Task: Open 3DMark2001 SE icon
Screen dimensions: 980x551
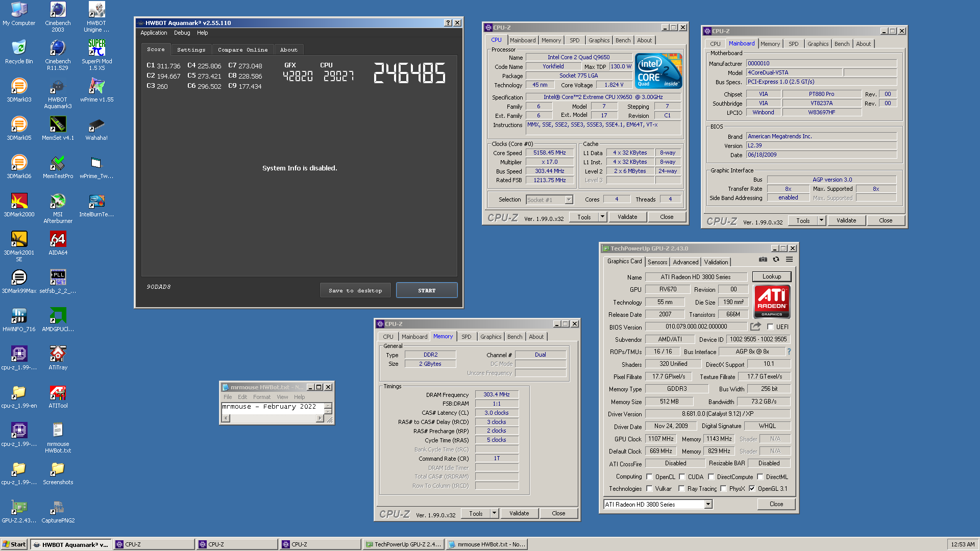Action: pos(19,246)
